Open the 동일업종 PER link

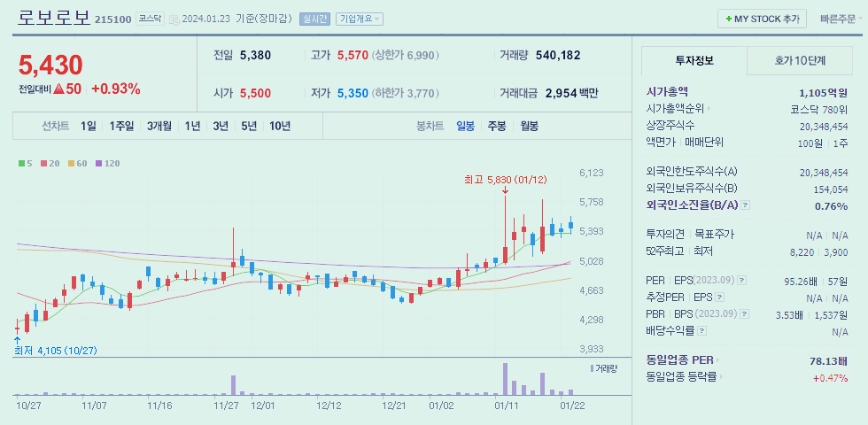point(683,361)
